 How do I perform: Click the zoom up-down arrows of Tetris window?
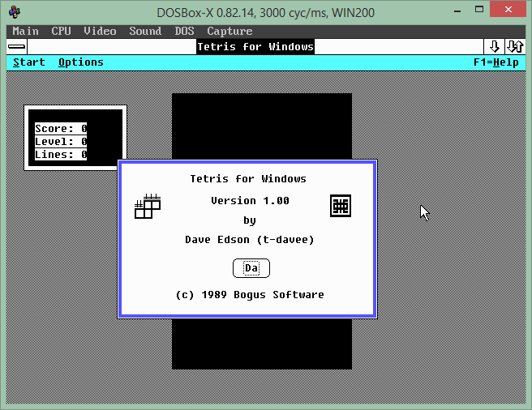point(515,46)
